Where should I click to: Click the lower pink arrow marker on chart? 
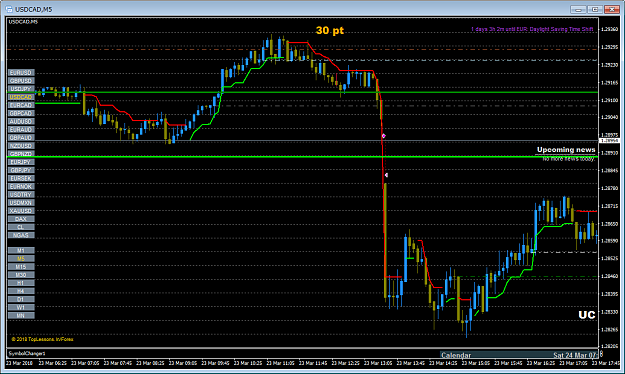click(386, 175)
